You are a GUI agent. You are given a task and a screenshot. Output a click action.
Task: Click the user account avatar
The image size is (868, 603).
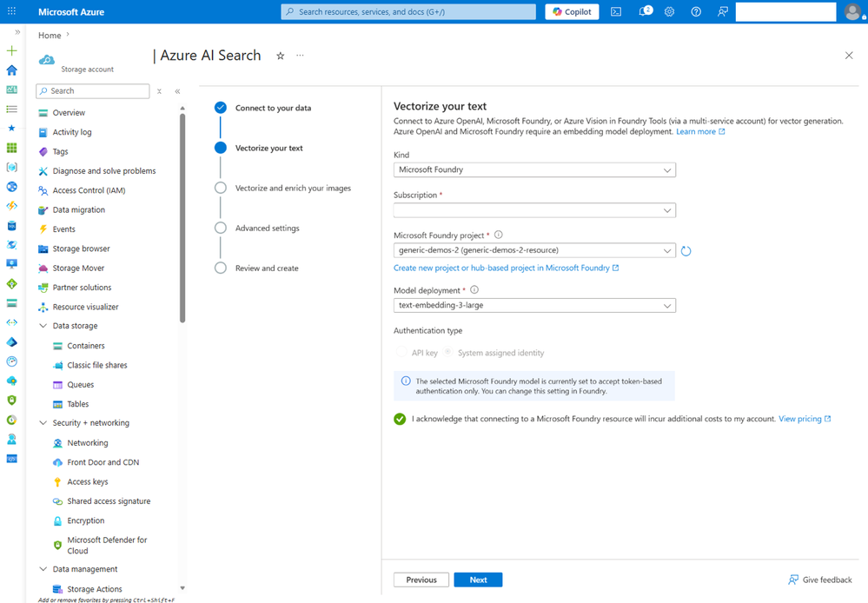click(853, 11)
